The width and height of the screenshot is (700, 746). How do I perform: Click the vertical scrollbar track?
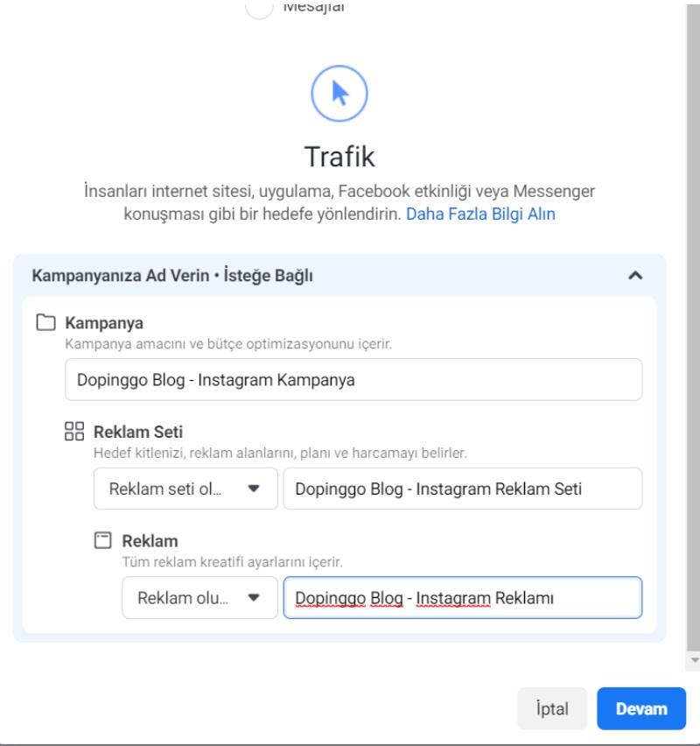coord(693,328)
